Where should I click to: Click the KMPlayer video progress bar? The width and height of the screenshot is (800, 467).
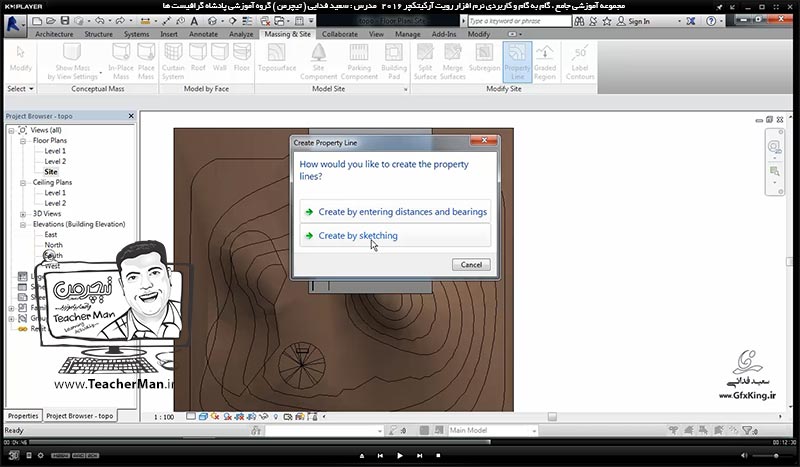399,442
